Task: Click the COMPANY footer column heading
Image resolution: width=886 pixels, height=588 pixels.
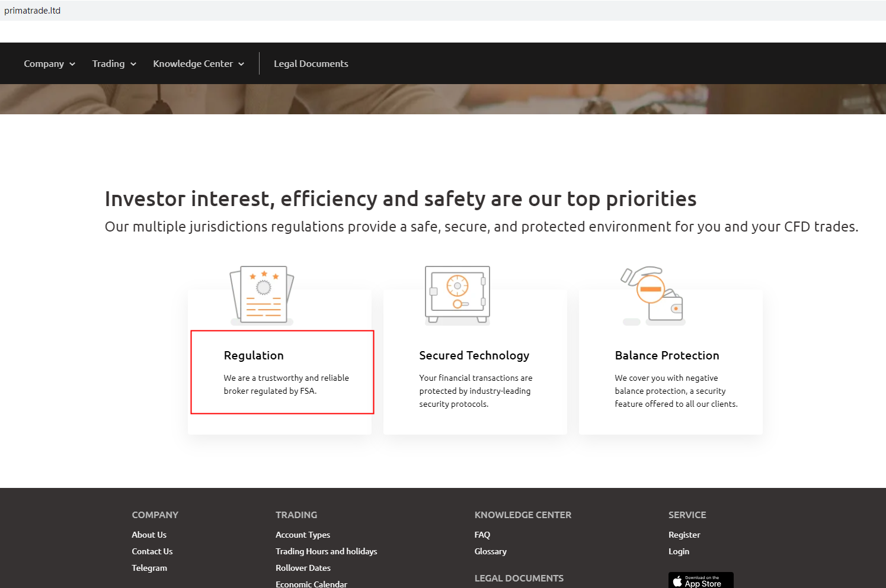Action: 155,515
